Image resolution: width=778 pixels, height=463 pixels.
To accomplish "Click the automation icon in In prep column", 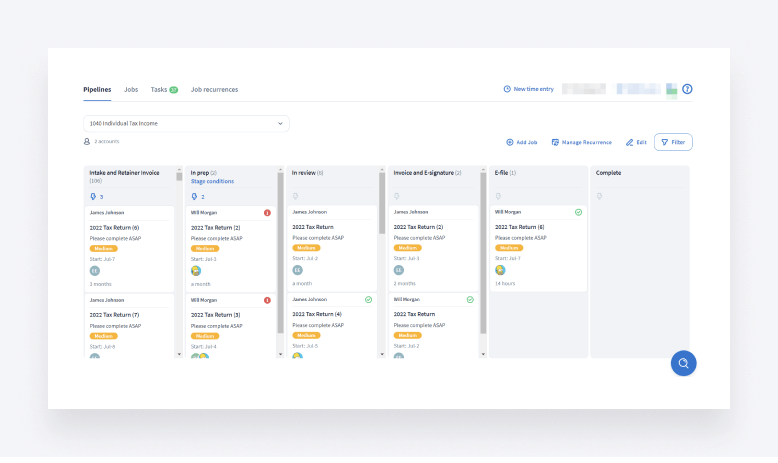I will pos(194,197).
